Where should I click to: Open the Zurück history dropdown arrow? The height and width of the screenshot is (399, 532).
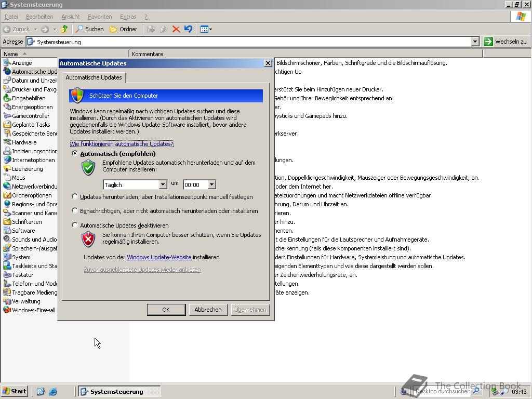click(35, 29)
